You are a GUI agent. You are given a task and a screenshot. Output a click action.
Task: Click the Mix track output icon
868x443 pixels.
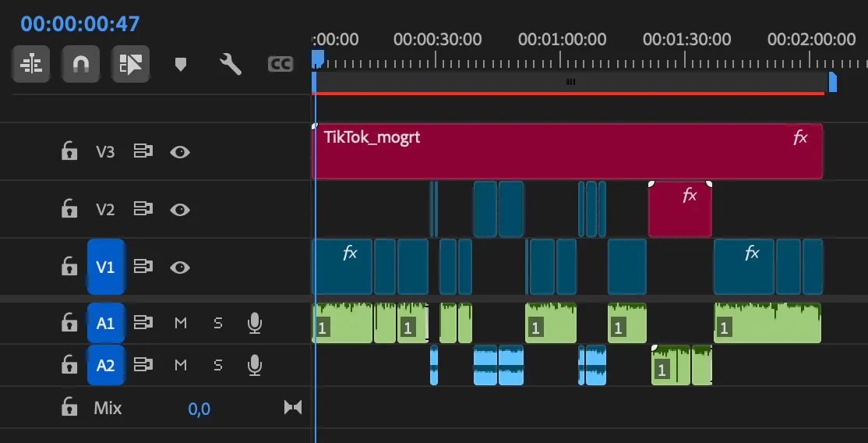293,407
